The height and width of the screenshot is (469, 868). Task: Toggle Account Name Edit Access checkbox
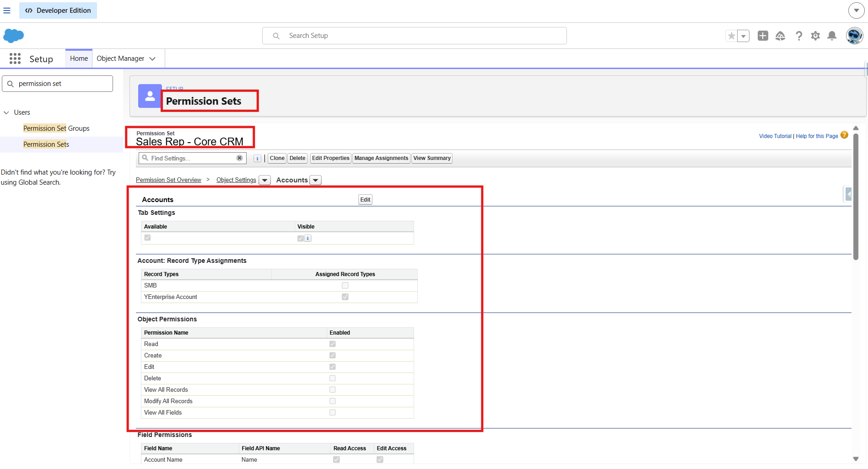[x=380, y=459]
